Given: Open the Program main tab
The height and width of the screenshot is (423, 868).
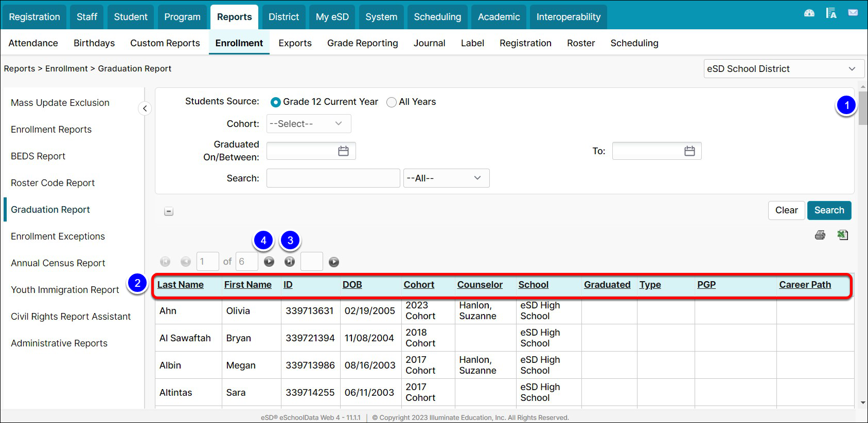Looking at the screenshot, I should 182,17.
